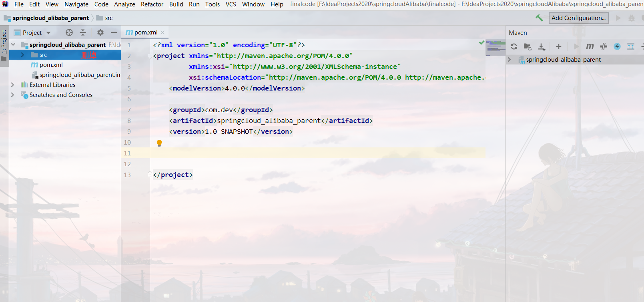This screenshot has height=302, width=644.
Task: Click green inspection checkmark above the editor
Action: click(481, 42)
